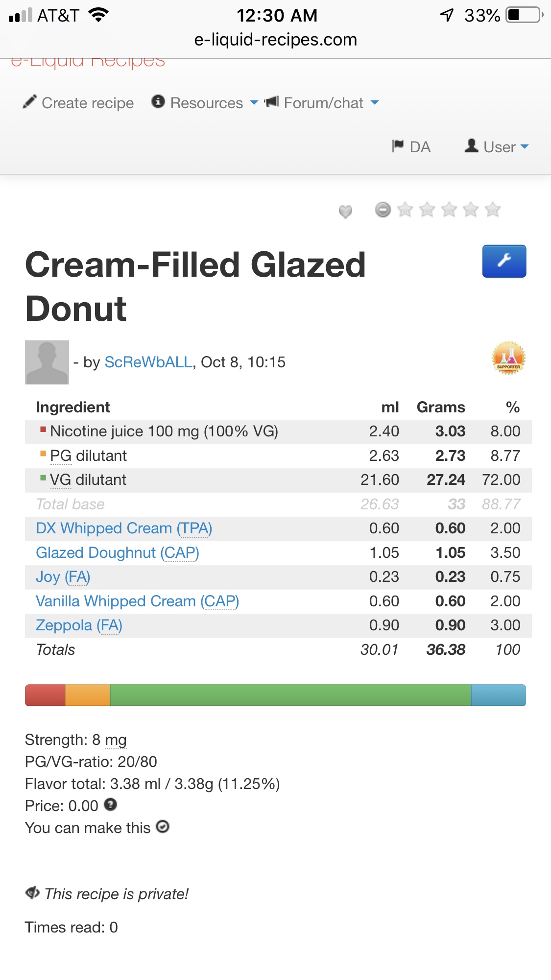Tap the author's avatar thumbnail
The height and width of the screenshot is (980, 551).
(47, 362)
